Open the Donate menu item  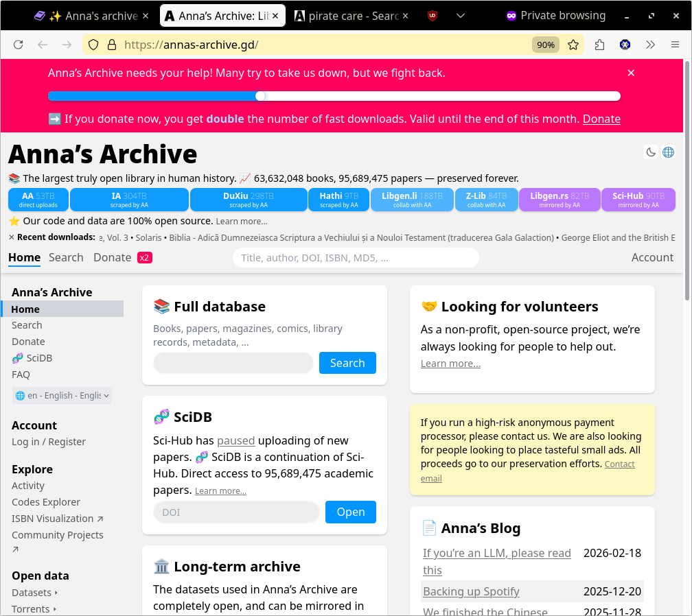click(112, 257)
